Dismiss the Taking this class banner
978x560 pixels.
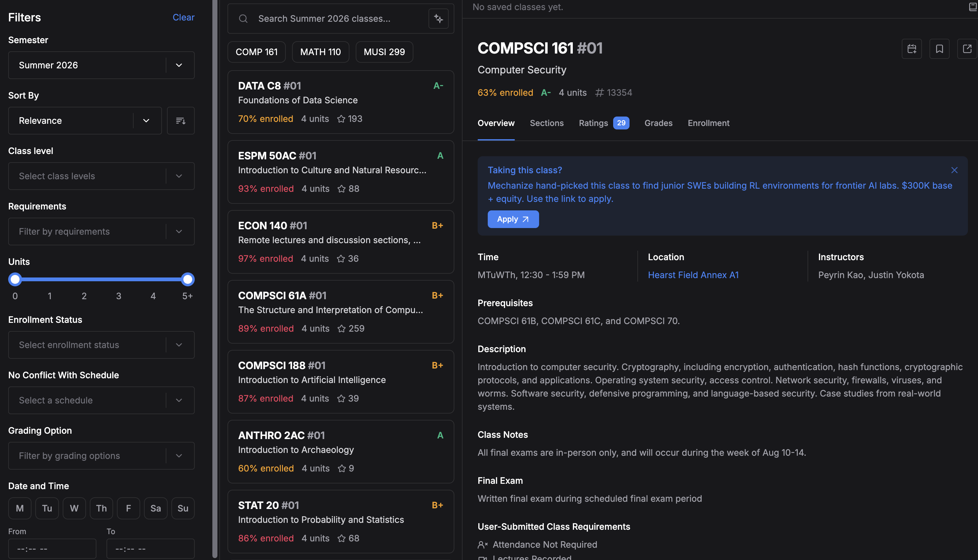(x=954, y=170)
